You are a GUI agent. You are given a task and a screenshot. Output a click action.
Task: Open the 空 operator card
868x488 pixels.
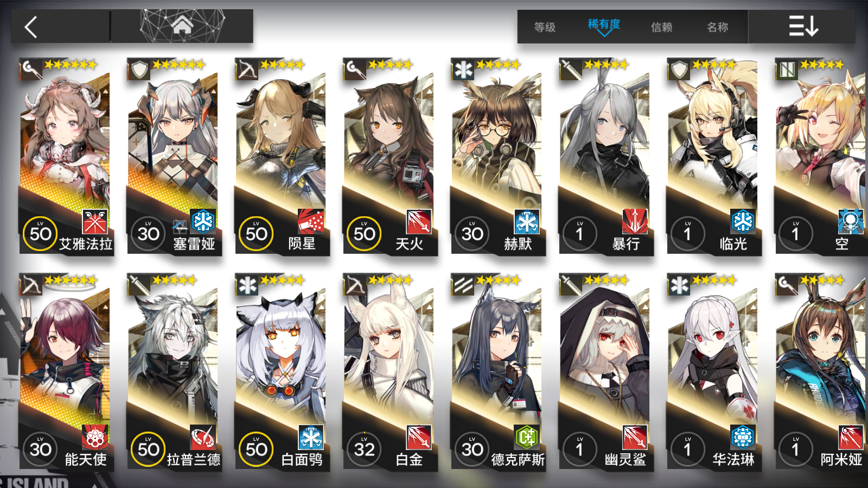(x=821, y=156)
